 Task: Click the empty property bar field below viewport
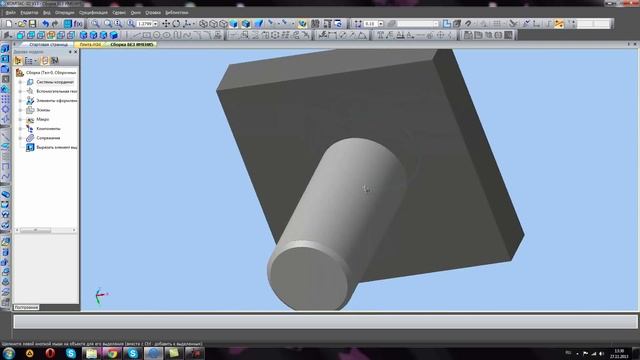pos(325,322)
